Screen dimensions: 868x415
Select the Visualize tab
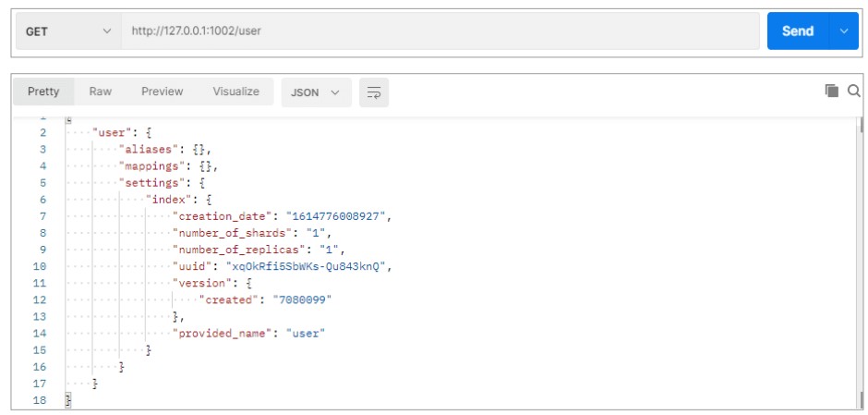tap(236, 92)
